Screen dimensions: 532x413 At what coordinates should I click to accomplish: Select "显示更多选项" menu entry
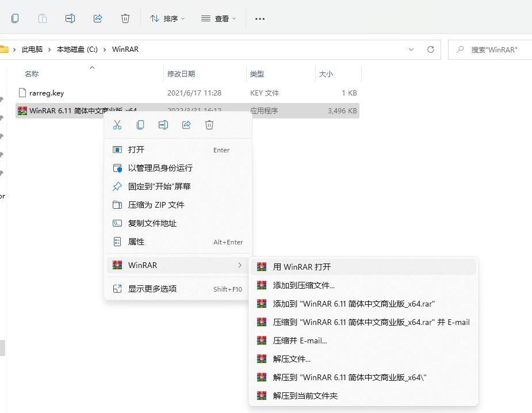[x=152, y=289]
